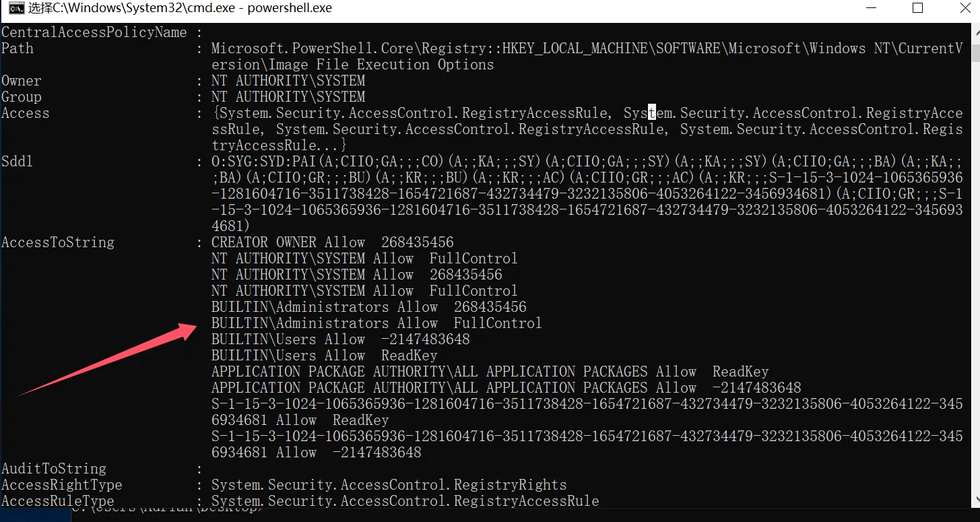Click the Owner property label
Image resolution: width=980 pixels, height=522 pixels.
22,81
